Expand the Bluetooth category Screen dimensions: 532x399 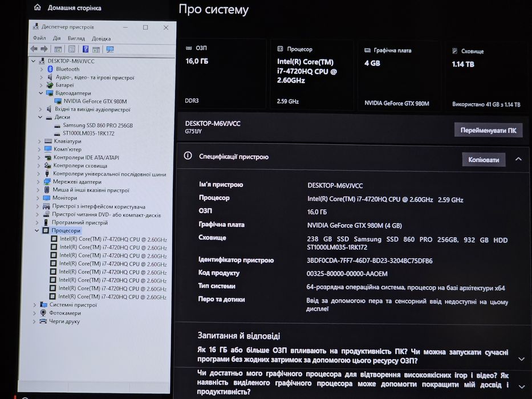(42, 69)
